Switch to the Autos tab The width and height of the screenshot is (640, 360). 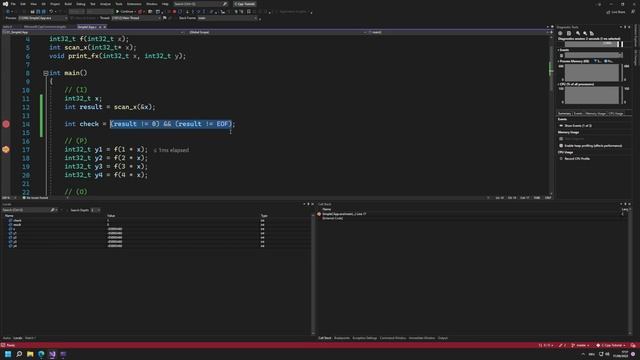7,338
